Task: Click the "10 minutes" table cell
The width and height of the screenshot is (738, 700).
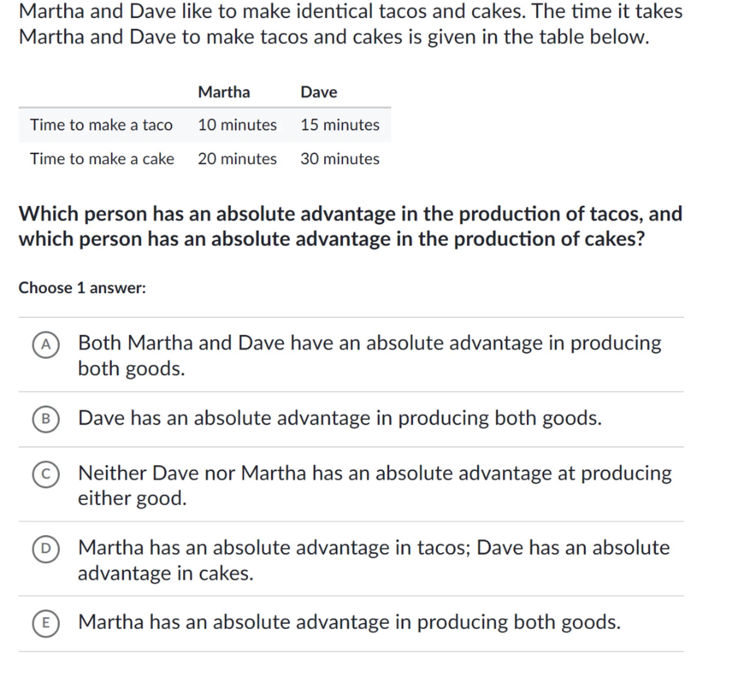Action: pyautogui.click(x=237, y=125)
